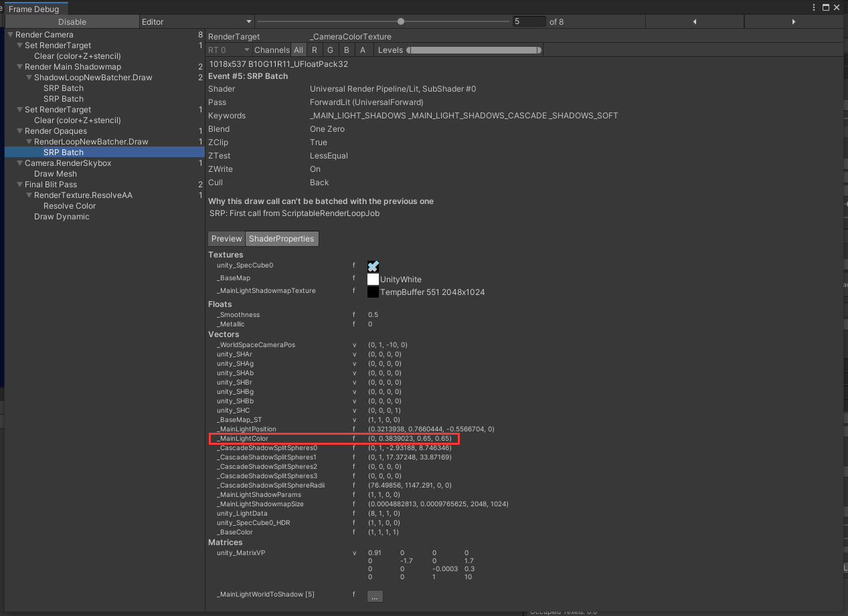Click the _Metallic float property
The height and width of the screenshot is (616, 848).
pyautogui.click(x=231, y=324)
